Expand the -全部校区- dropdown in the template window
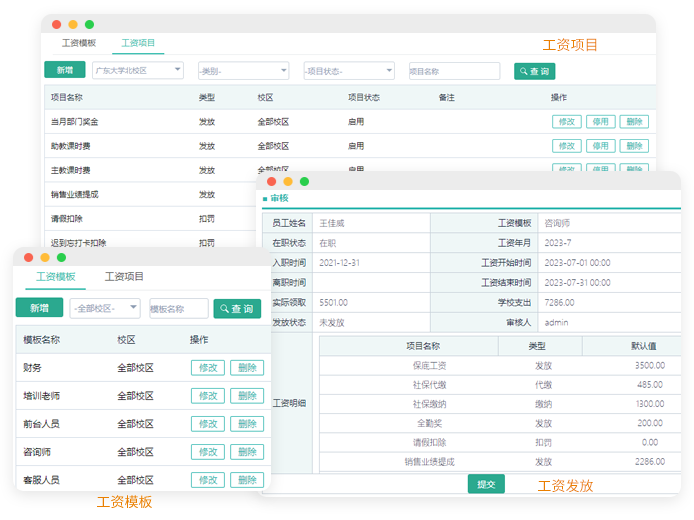 click(105, 309)
